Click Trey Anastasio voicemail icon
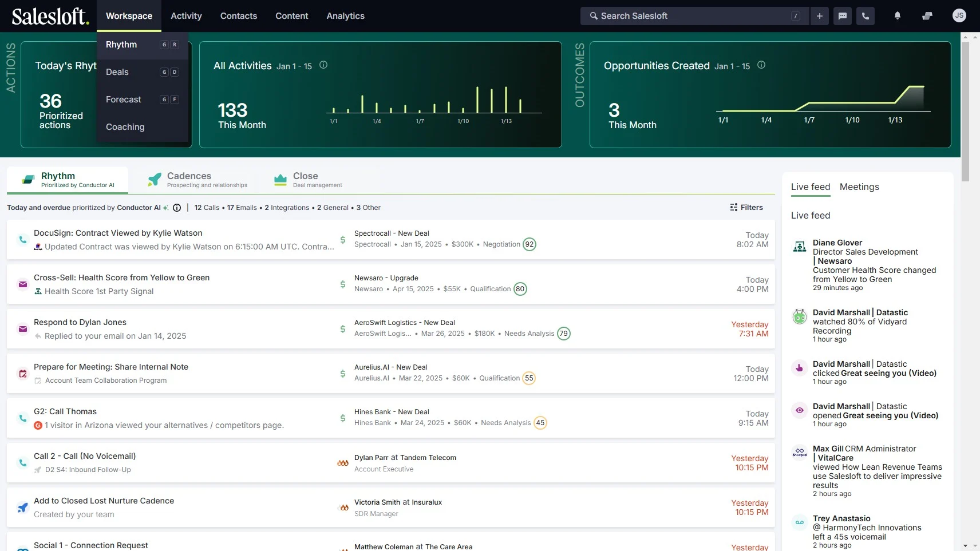The image size is (980, 551). click(x=799, y=522)
